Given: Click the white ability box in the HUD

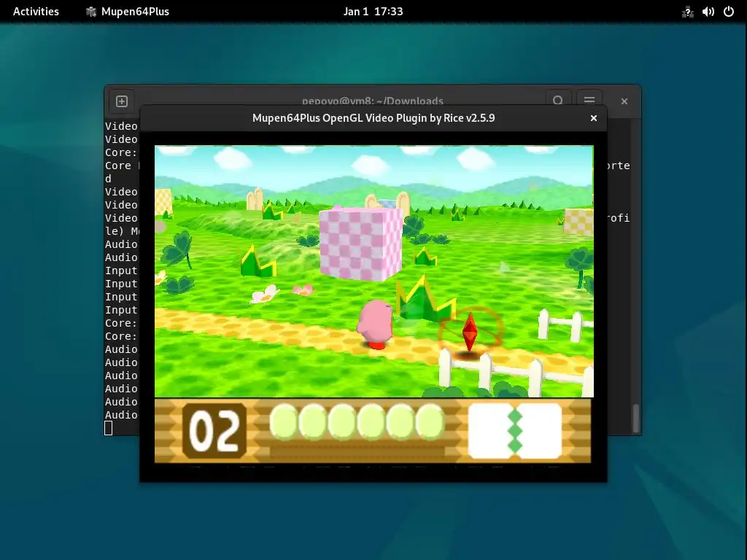Looking at the screenshot, I should pyautogui.click(x=515, y=431).
